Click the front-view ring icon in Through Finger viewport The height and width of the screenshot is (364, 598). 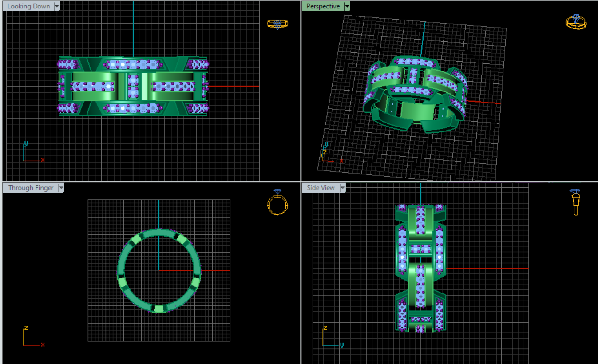click(x=277, y=203)
